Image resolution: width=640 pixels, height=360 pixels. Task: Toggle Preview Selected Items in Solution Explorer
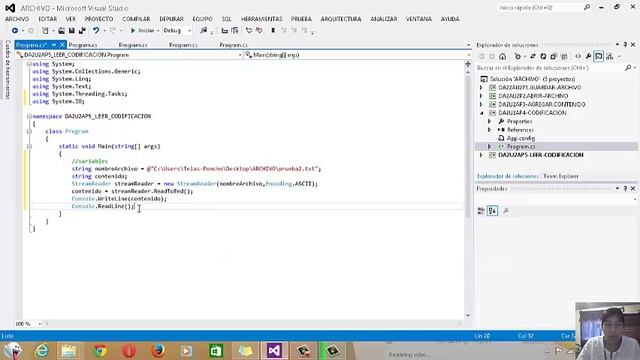(598, 56)
